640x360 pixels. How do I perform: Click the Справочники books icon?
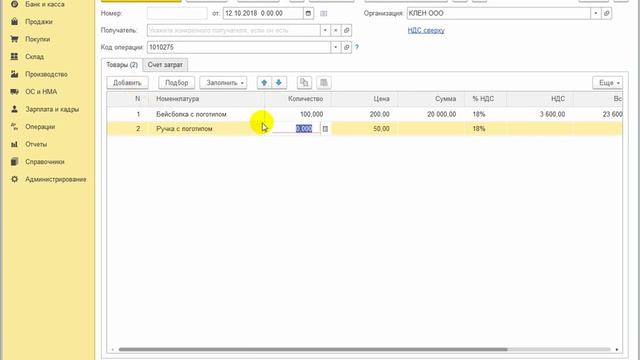14,162
